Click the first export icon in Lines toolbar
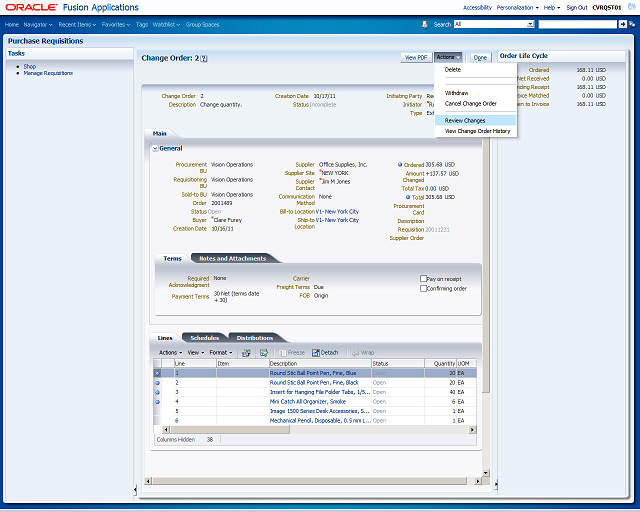 (x=246, y=353)
